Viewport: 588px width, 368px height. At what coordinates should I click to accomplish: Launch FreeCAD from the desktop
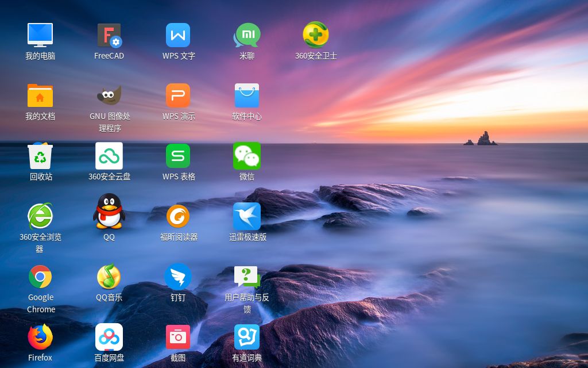[x=109, y=35]
